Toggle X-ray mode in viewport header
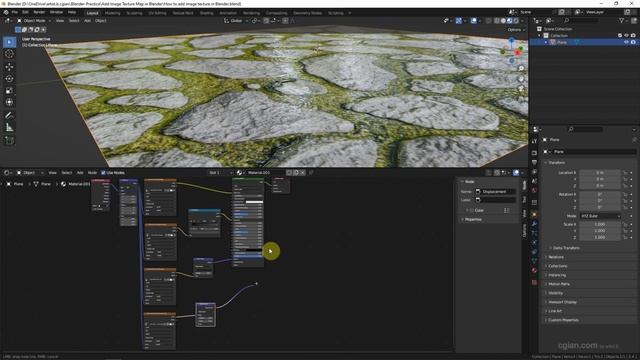Screen dimensions: 640x360 pos(489,20)
